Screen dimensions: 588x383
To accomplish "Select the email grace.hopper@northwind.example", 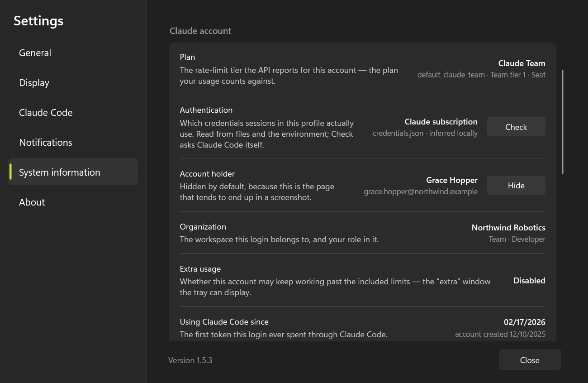I will [421, 192].
